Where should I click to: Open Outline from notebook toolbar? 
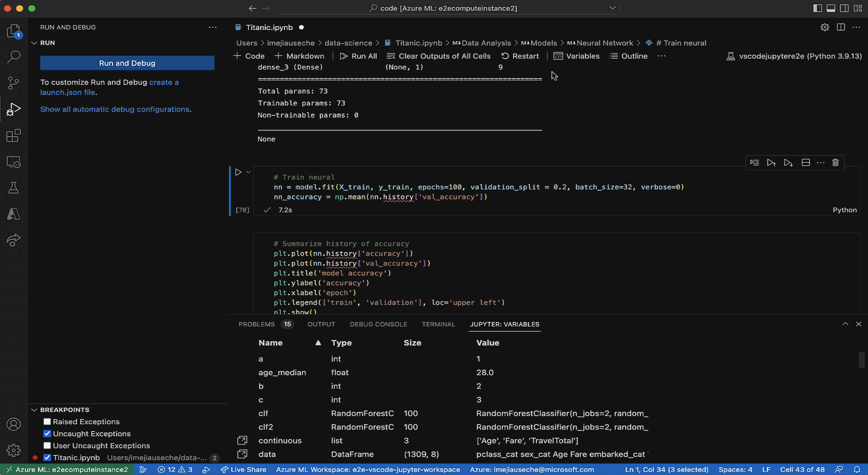pyautogui.click(x=628, y=56)
